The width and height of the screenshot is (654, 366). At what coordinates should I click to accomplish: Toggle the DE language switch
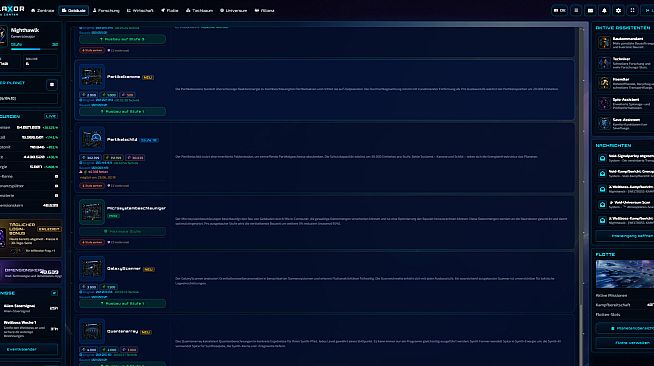point(560,10)
